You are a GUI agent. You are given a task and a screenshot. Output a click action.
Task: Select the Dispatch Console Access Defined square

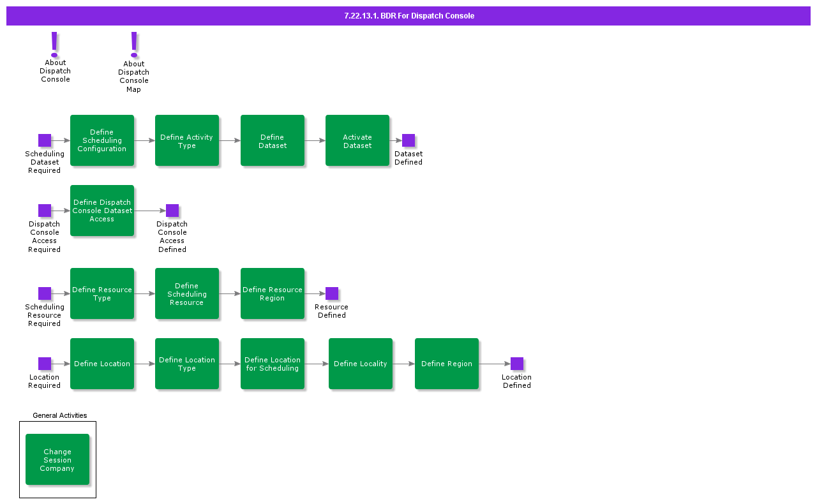[x=172, y=211]
